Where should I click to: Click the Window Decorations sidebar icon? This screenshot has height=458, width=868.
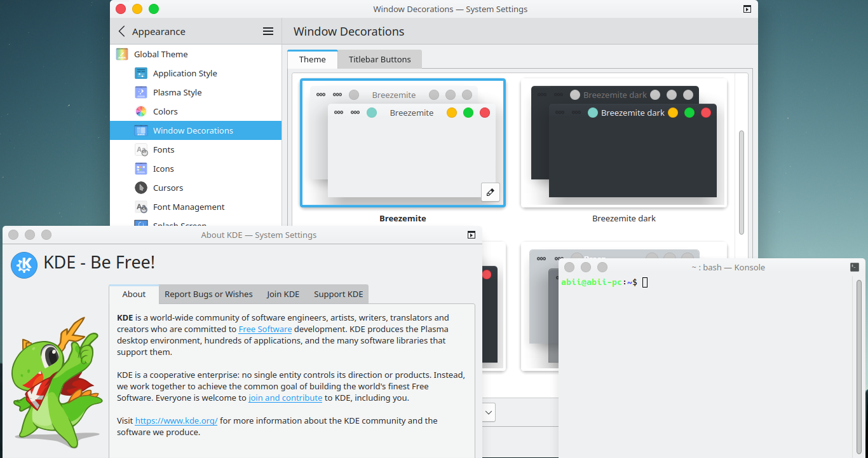click(x=141, y=130)
